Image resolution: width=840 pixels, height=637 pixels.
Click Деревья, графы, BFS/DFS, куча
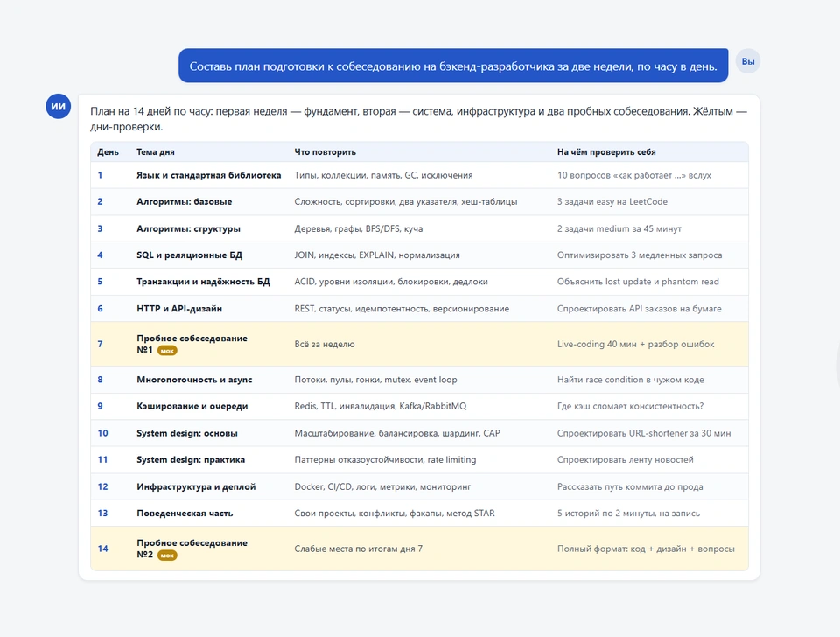click(359, 228)
